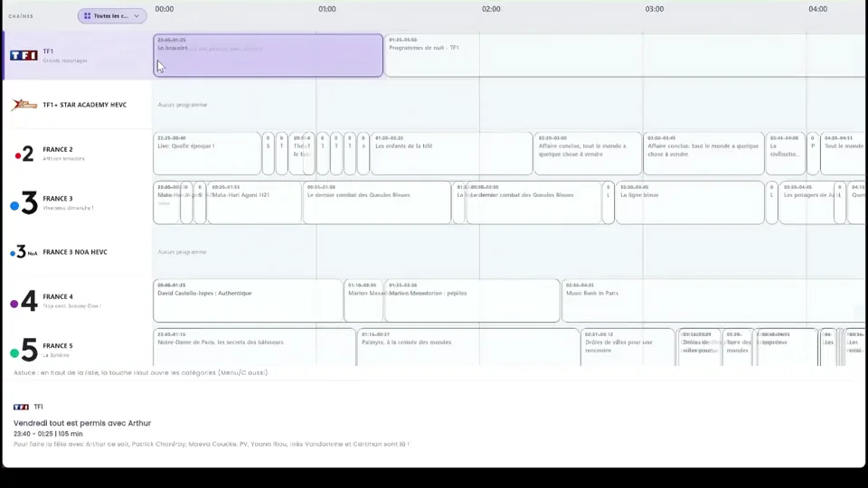
Task: Select the FRANCE 2 channel name
Action: tap(58, 149)
